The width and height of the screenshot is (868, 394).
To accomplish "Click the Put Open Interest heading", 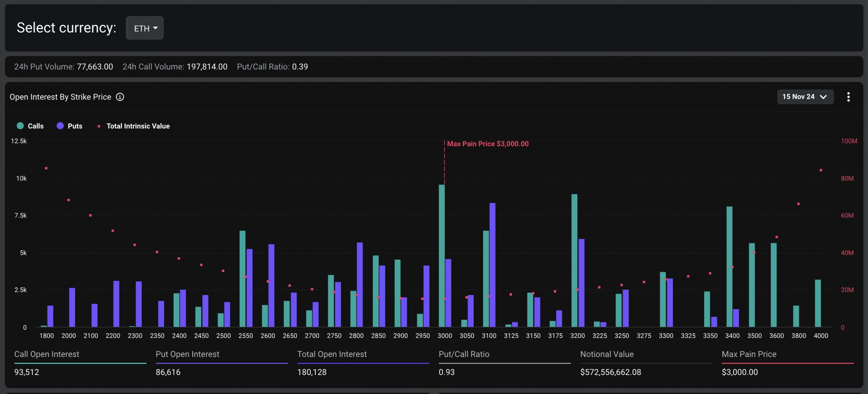I will 188,354.
